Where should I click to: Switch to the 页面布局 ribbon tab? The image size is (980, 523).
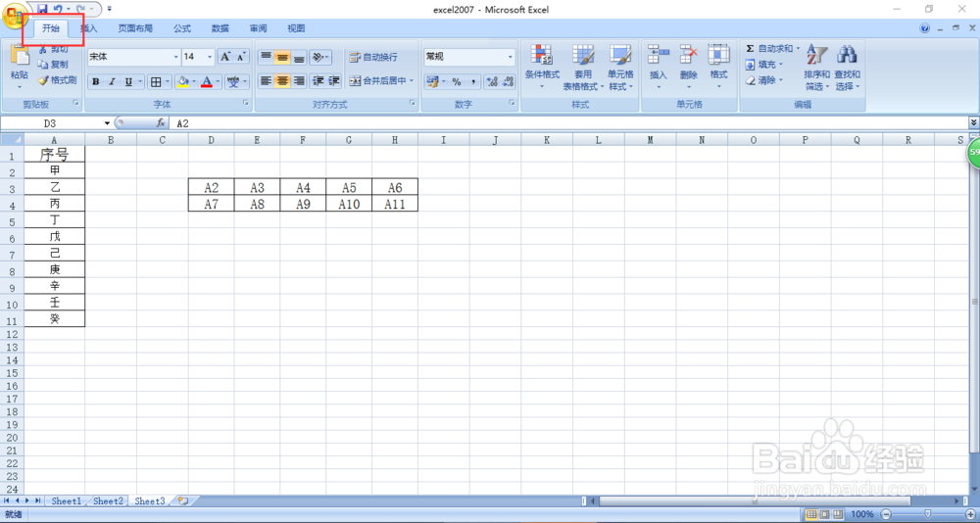pos(135,28)
